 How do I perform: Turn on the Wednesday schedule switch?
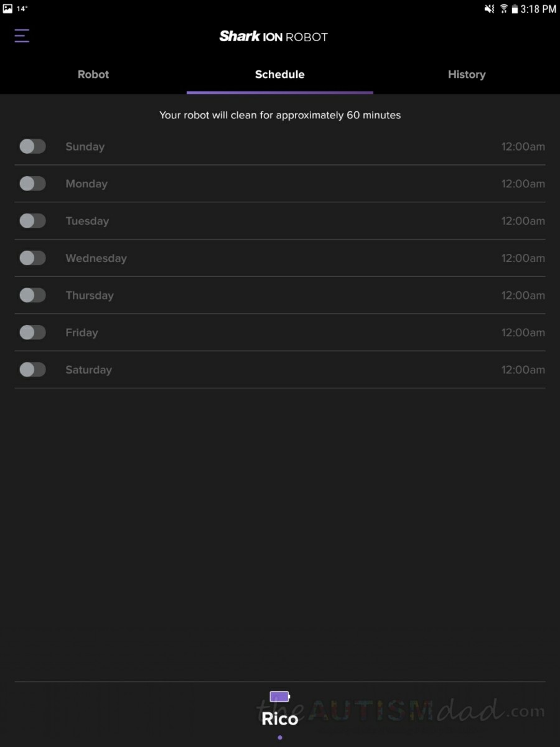(32, 258)
